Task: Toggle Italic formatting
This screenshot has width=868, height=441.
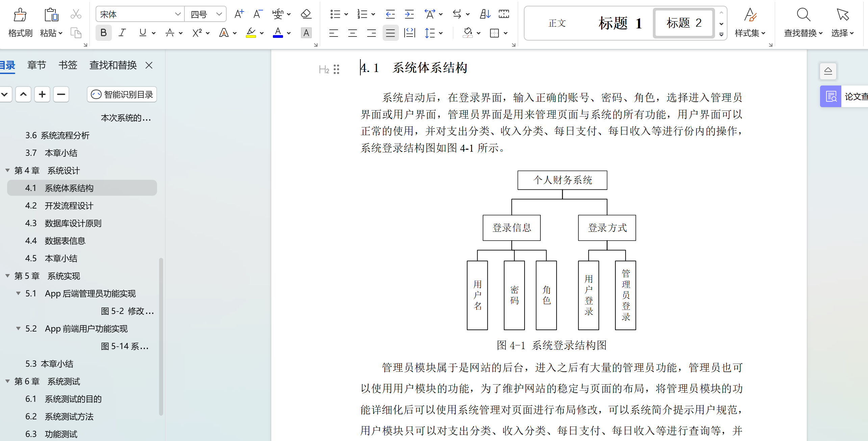Action: pos(122,33)
